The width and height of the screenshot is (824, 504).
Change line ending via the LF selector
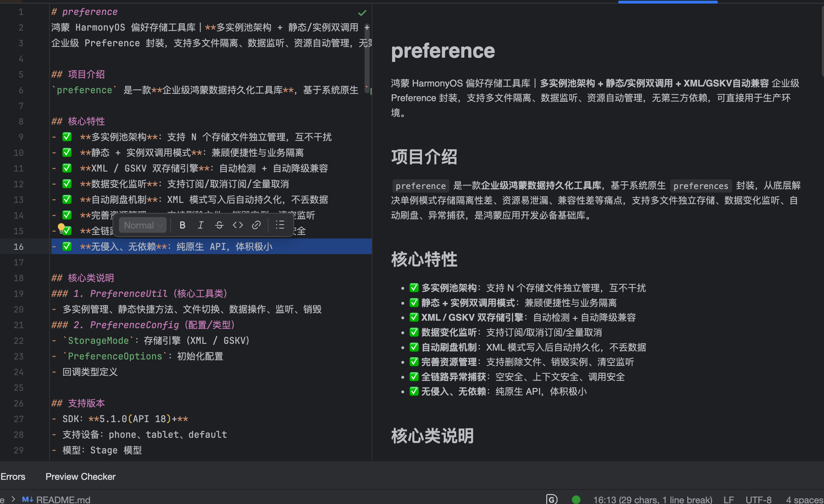[x=729, y=499]
